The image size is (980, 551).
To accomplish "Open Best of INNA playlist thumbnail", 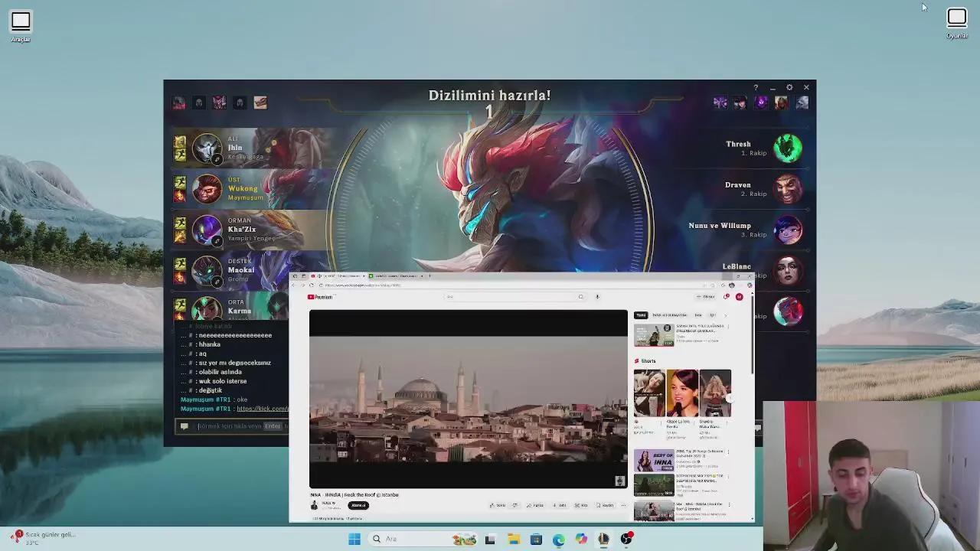I will pyautogui.click(x=654, y=461).
